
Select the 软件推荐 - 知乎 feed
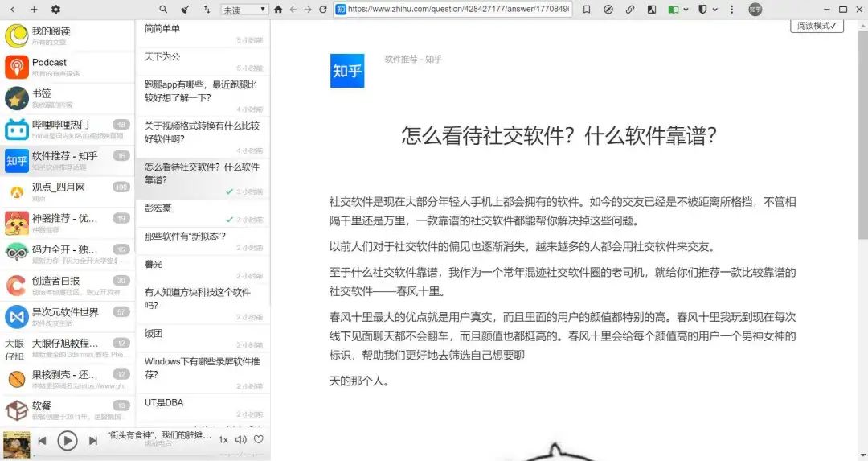coord(68,161)
